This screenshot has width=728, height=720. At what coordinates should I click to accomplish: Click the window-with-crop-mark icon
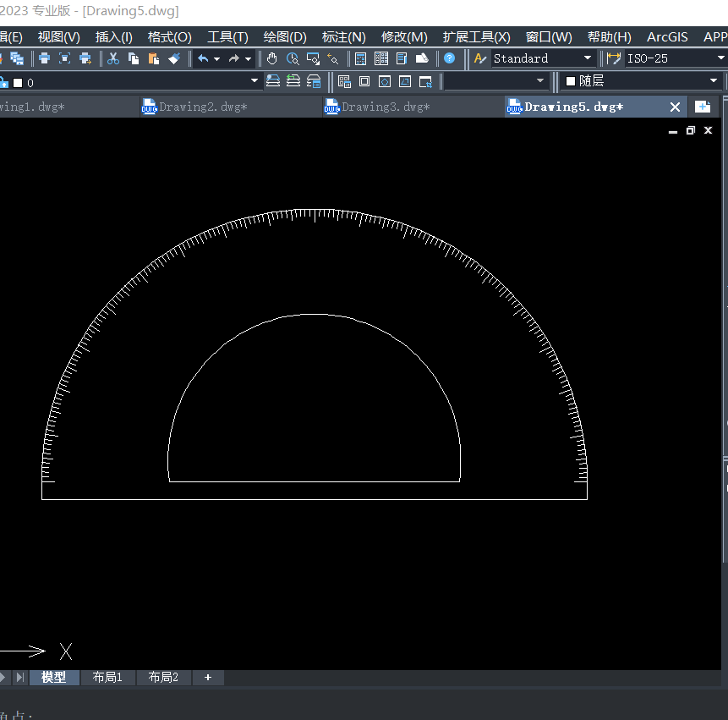tap(425, 82)
